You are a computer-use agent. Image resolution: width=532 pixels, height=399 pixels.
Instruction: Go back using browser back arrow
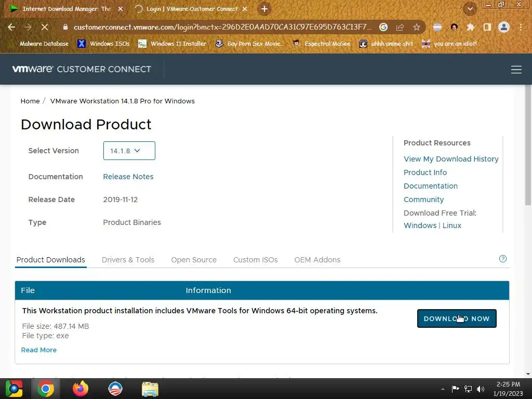tap(11, 27)
